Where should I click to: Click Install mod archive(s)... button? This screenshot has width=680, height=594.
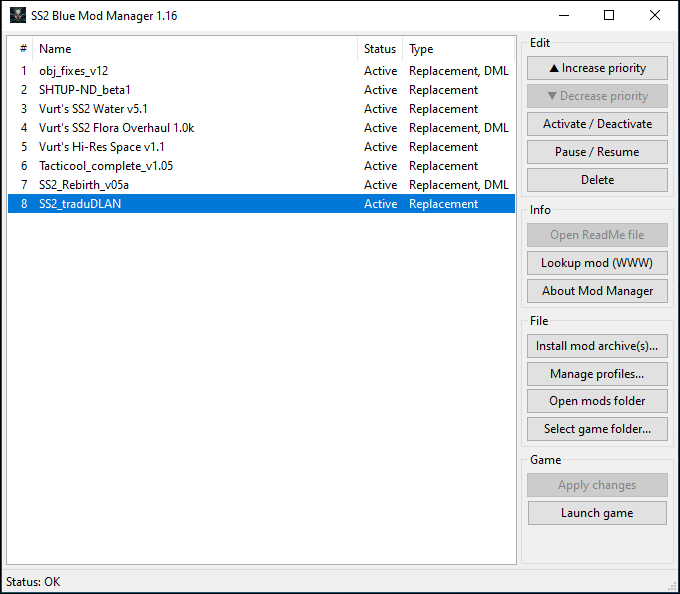(597, 346)
